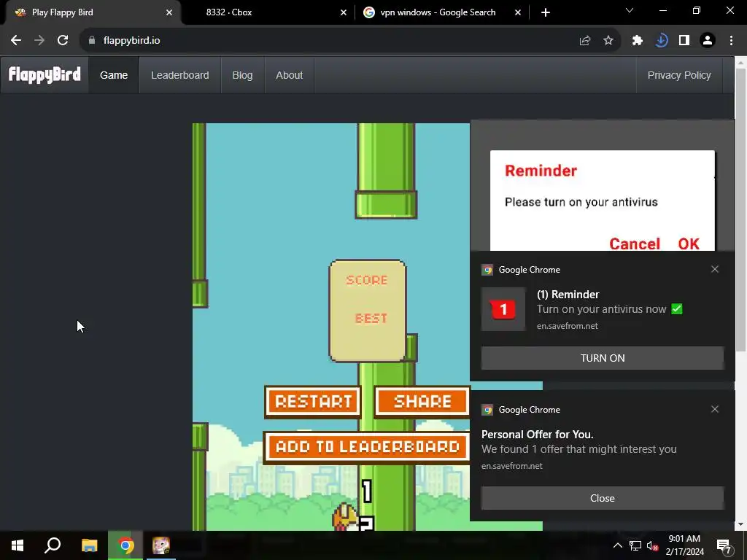The height and width of the screenshot is (560, 747).
Task: Go back to the previous page
Action: click(x=16, y=41)
